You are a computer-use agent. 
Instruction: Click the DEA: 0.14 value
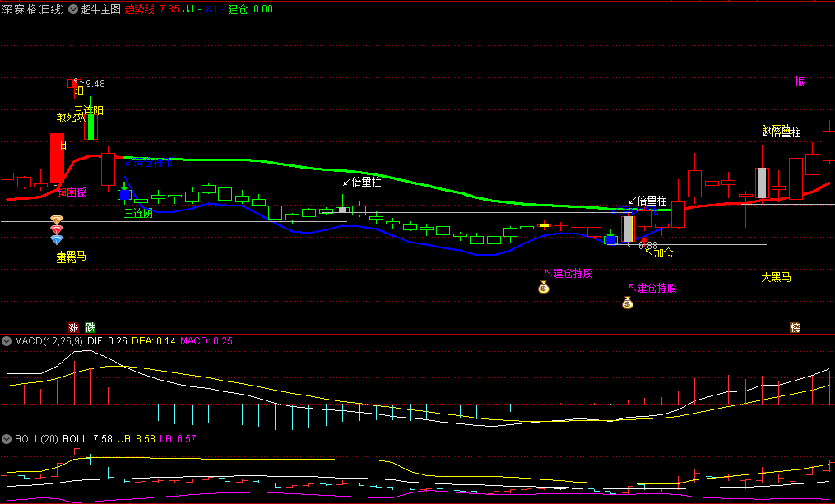(x=153, y=341)
